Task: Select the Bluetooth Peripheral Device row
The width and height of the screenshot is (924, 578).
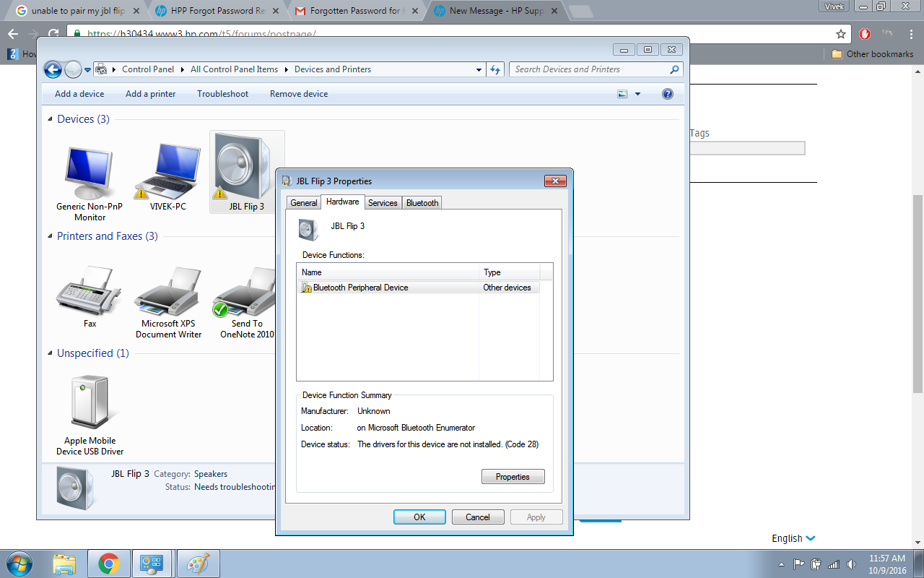Action: click(x=419, y=288)
